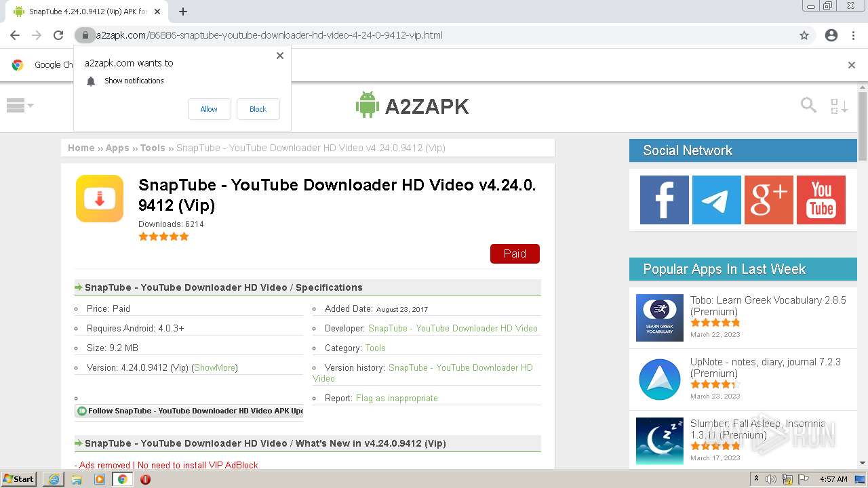Open Developer SnapTube link
This screenshot has height=488, width=868.
tap(453, 328)
